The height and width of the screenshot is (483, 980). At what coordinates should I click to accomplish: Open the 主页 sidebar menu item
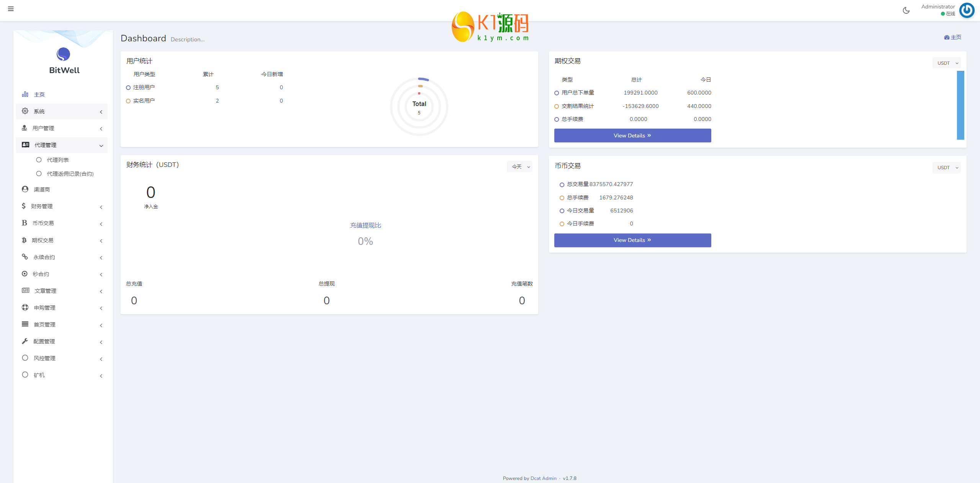tap(39, 95)
